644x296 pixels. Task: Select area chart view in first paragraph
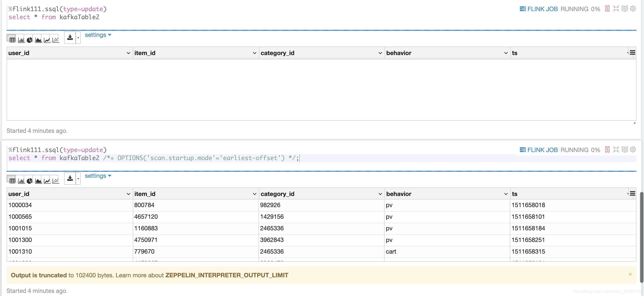(38, 40)
